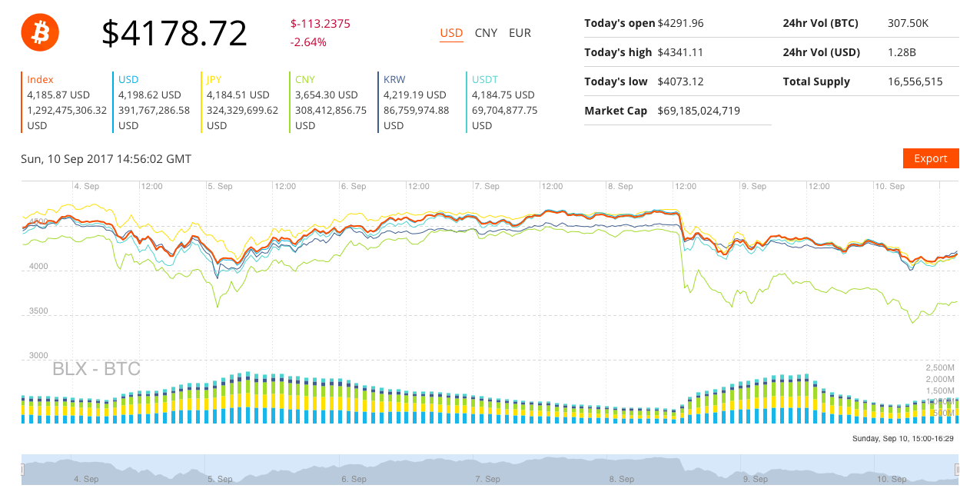Click the KRW volume 86,759,974.88

click(417, 110)
